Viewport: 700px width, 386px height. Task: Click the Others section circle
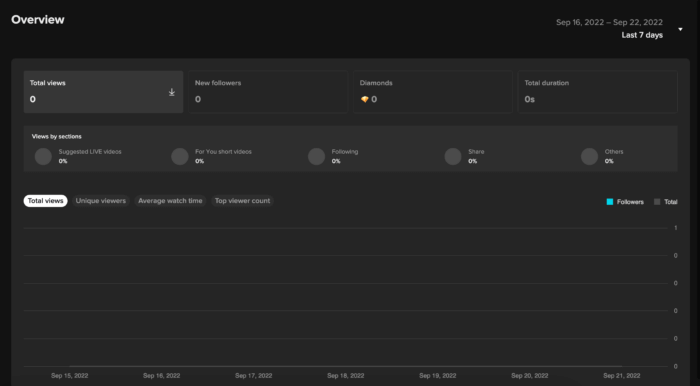(589, 157)
